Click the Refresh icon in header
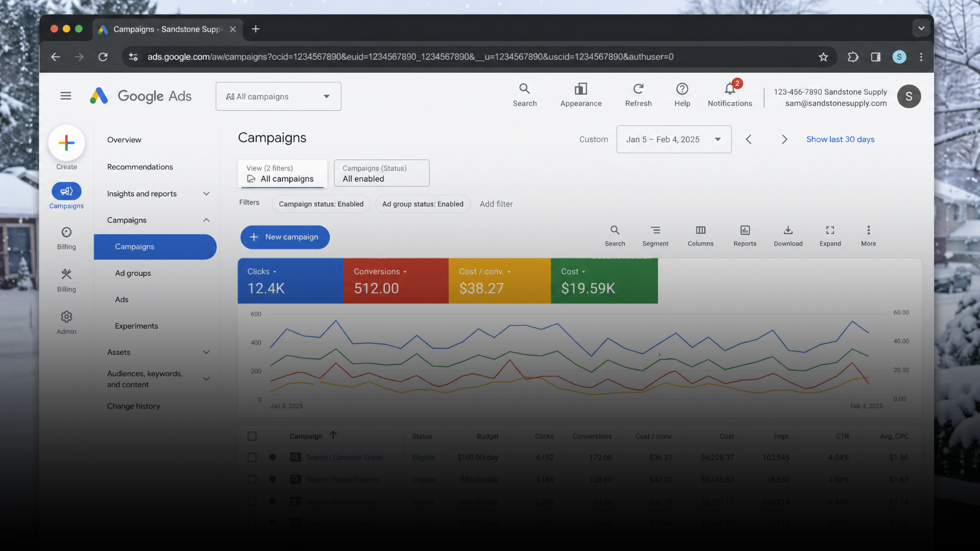 point(639,95)
